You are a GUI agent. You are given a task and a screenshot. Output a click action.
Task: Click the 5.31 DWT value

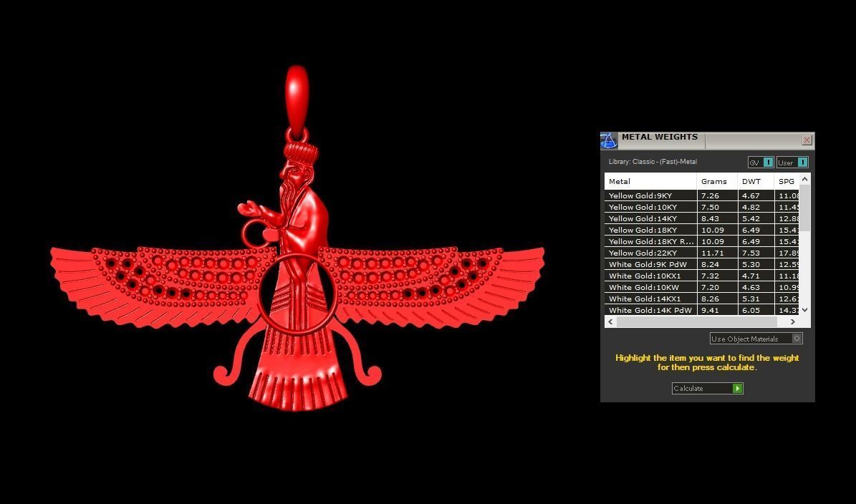point(751,299)
